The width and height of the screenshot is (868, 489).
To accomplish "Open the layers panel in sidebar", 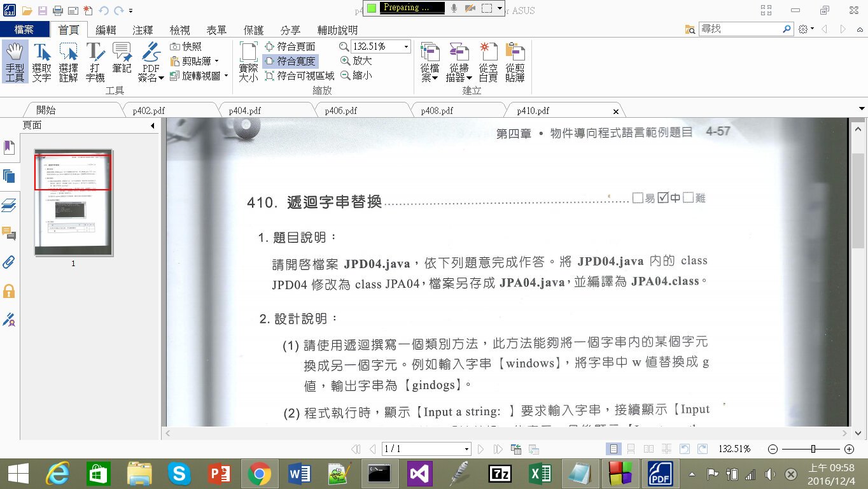I will point(9,205).
